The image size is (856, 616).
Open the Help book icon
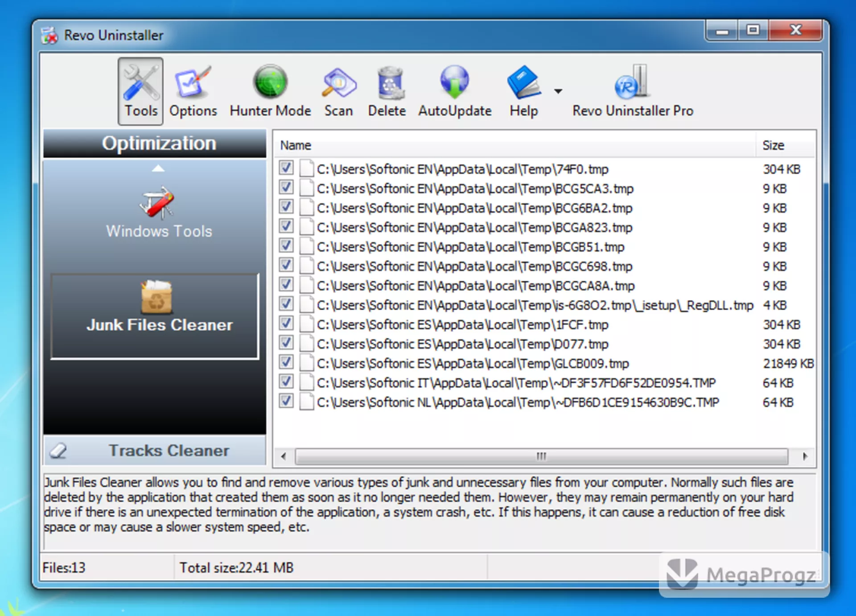tap(523, 83)
